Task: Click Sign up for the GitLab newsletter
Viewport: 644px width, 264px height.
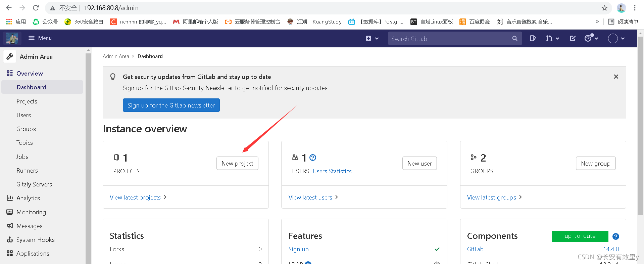Action: (171, 105)
